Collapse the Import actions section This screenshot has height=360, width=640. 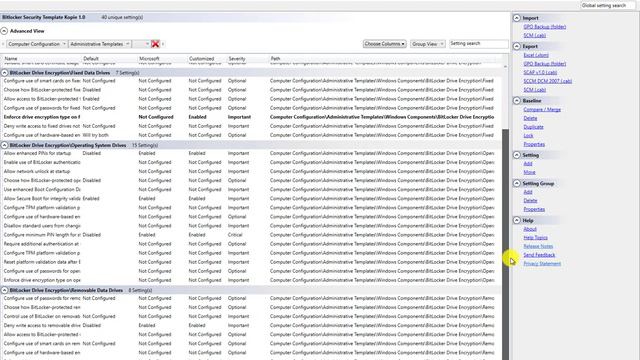[517, 18]
